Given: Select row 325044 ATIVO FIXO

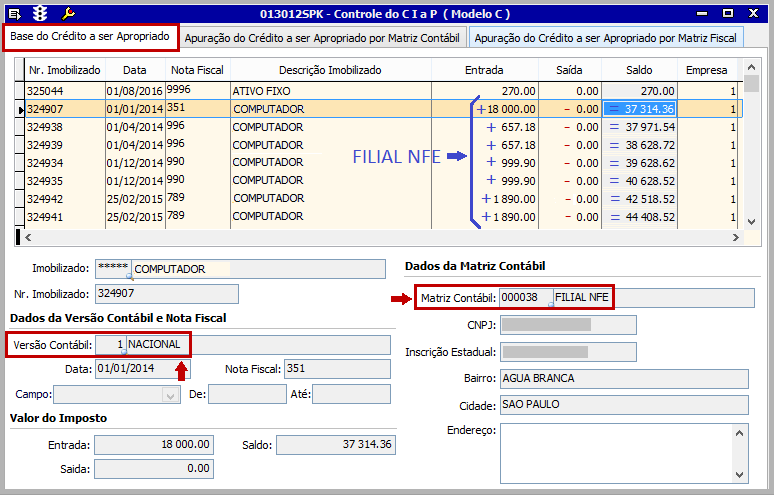Looking at the screenshot, I should pyautogui.click(x=379, y=91).
